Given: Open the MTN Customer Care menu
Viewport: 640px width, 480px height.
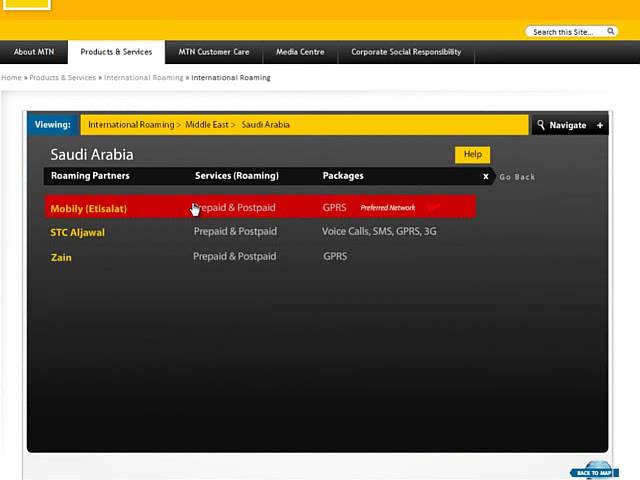Looking at the screenshot, I should pos(214,52).
